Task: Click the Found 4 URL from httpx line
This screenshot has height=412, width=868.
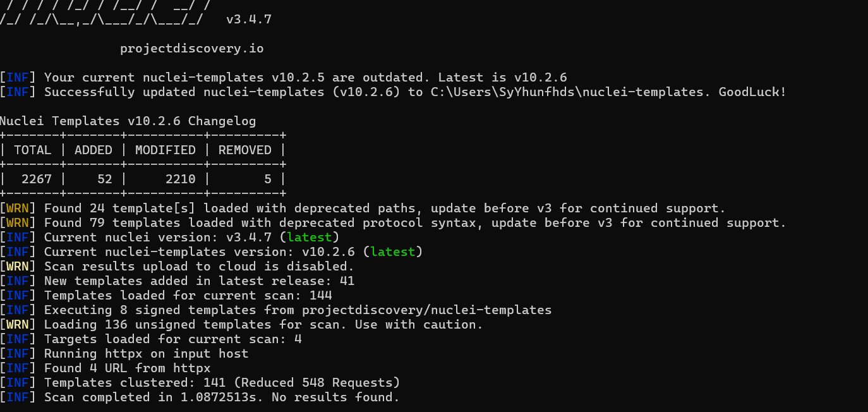Action: click(x=105, y=368)
